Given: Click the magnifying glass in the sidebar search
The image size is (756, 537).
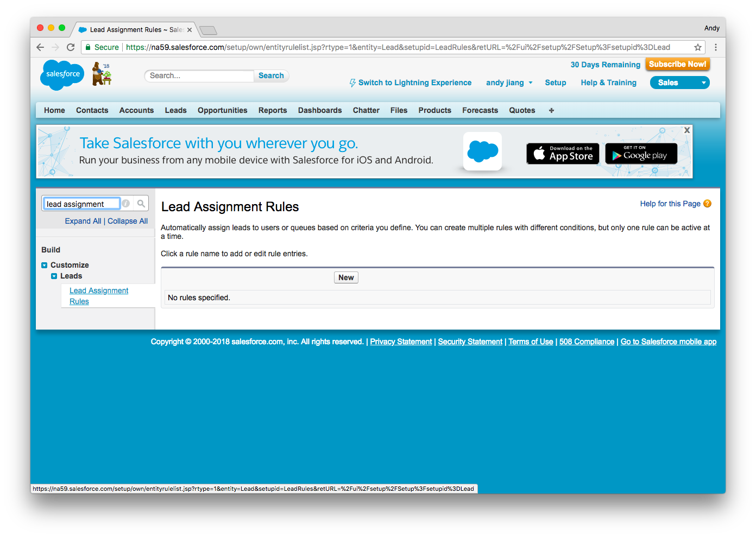Looking at the screenshot, I should point(141,203).
